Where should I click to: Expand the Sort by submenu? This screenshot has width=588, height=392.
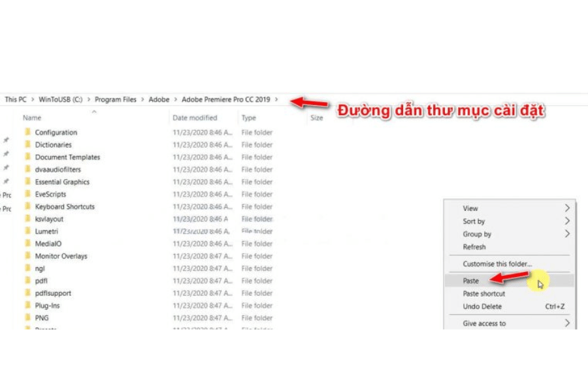tap(566, 221)
